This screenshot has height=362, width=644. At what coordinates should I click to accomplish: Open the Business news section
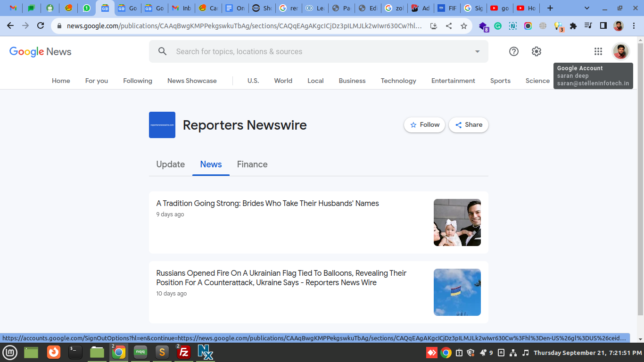point(352,81)
